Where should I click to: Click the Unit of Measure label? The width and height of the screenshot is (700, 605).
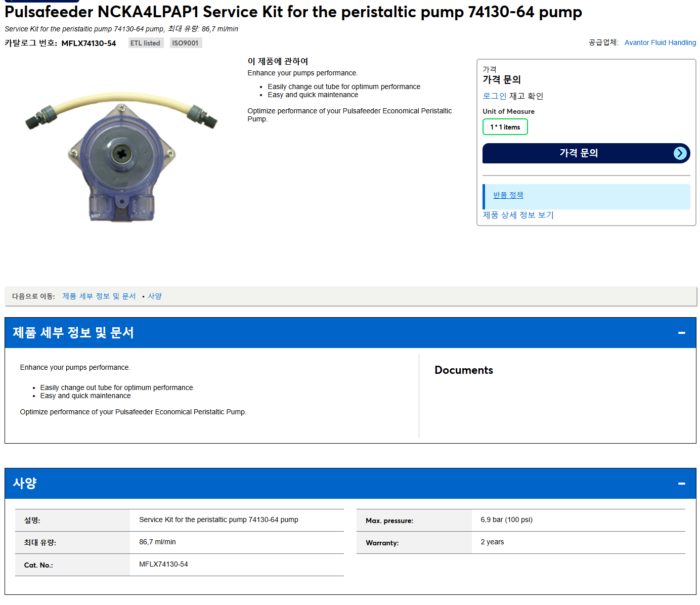click(x=508, y=111)
